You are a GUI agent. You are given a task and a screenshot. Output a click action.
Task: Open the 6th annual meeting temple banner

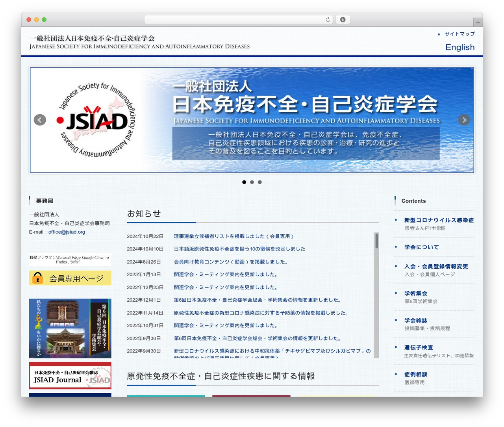pyautogui.click(x=70, y=328)
